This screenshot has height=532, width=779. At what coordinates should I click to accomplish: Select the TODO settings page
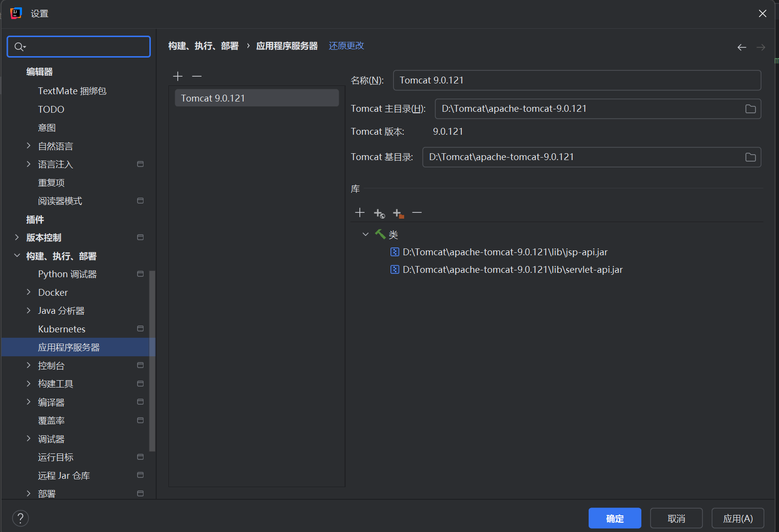tap(51, 109)
